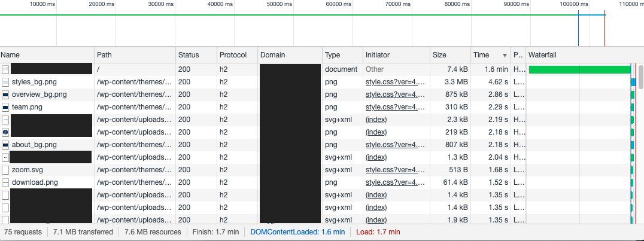The height and width of the screenshot is (241, 644).
Task: Select the green waterfall bar of the document request
Action: 579,70
